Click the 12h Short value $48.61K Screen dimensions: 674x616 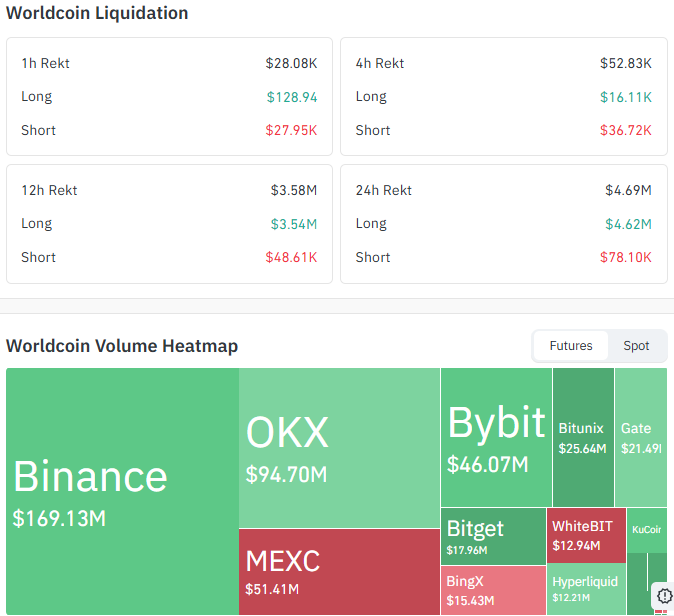(291, 257)
